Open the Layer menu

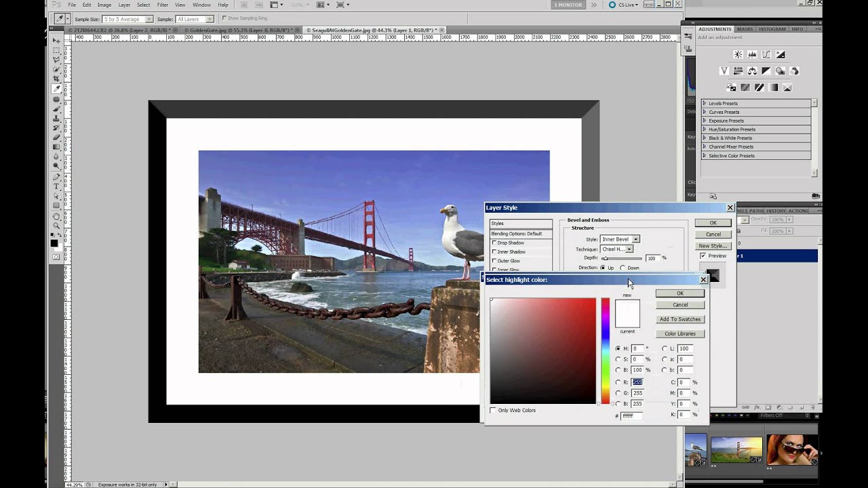(x=124, y=5)
